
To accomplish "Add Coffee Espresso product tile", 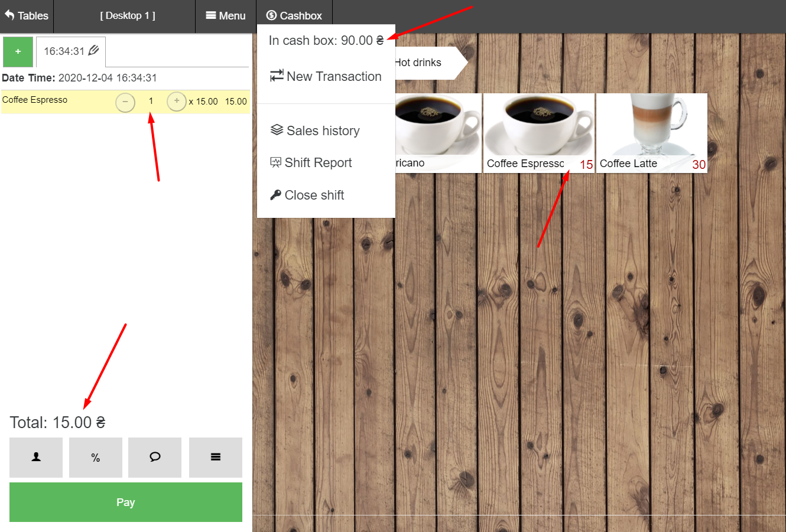I will [538, 132].
